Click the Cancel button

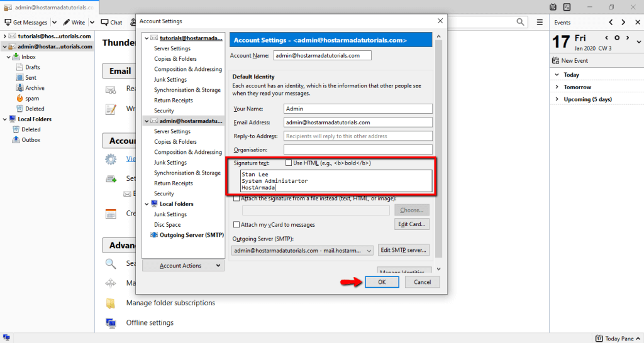422,282
